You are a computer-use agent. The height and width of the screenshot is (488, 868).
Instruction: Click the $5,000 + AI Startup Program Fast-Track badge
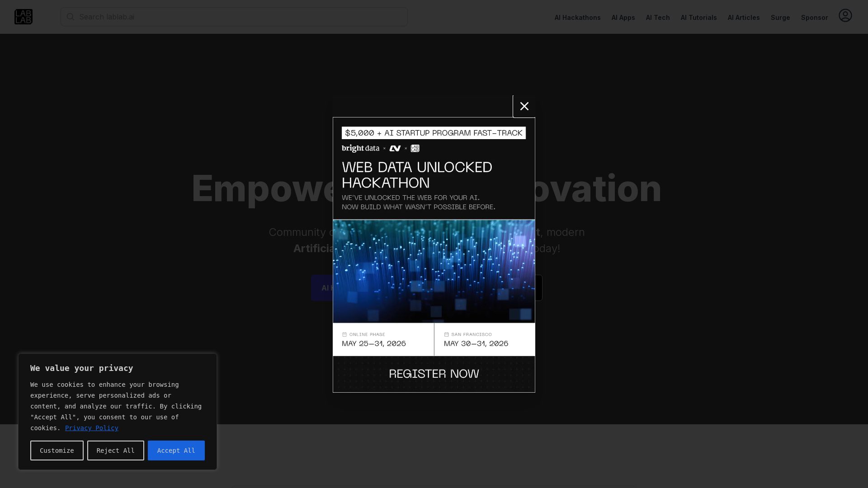[x=434, y=133]
